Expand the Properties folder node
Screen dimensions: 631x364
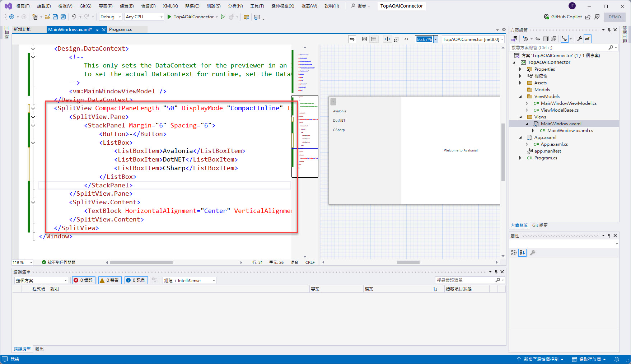click(520, 69)
